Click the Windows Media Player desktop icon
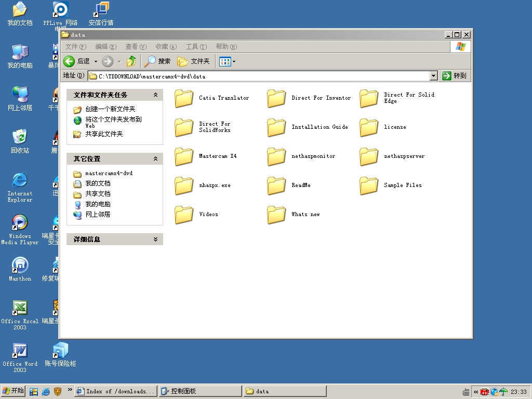 tap(20, 230)
